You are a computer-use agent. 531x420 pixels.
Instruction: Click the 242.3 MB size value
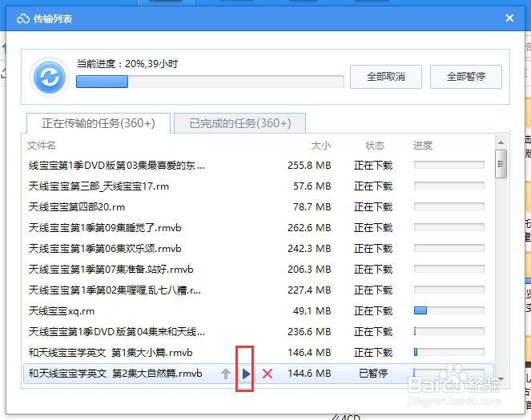tap(309, 249)
